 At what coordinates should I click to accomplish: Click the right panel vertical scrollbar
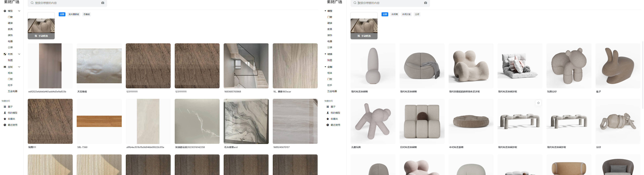pos(643,75)
